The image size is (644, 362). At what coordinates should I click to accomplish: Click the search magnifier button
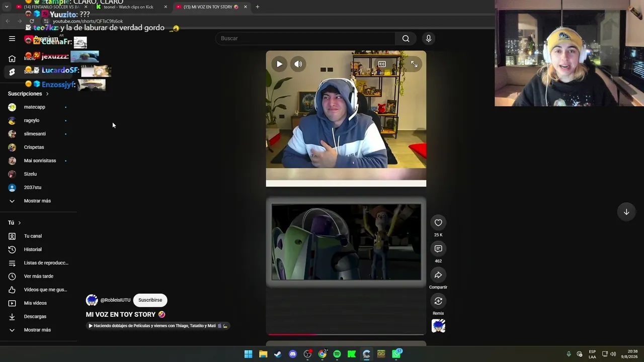[x=406, y=39]
